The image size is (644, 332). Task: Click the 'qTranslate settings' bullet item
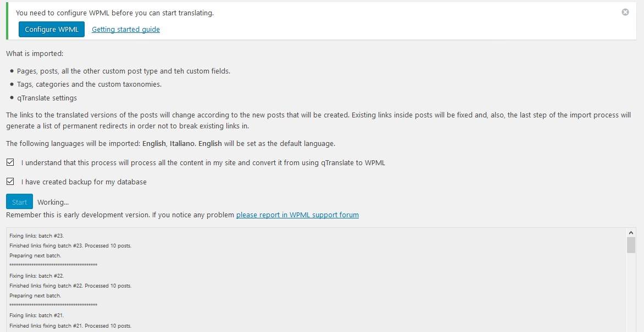pos(47,98)
